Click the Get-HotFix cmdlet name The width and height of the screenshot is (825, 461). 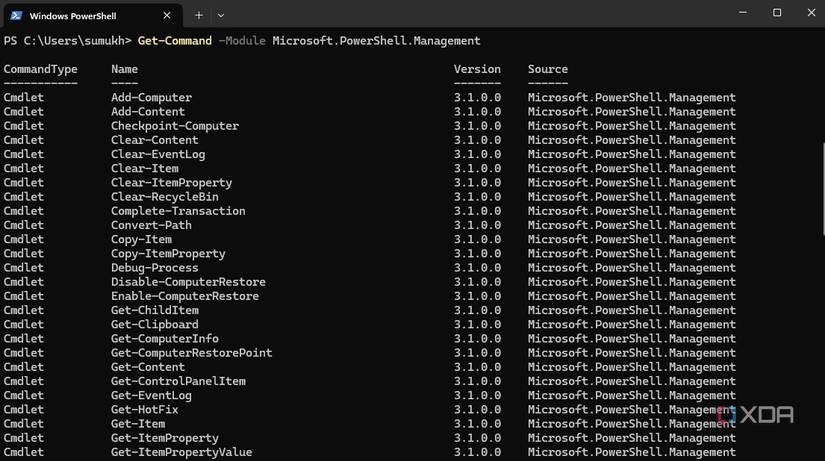click(x=144, y=409)
